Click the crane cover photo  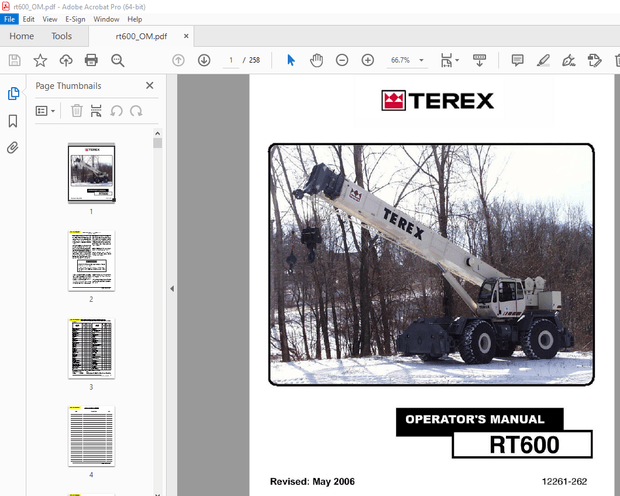(x=431, y=264)
